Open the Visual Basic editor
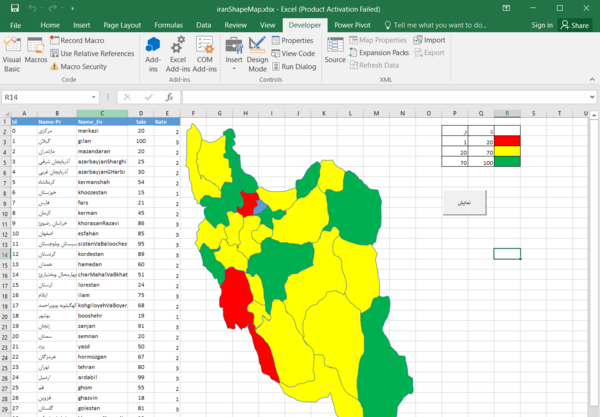This screenshot has width=600, height=417. pyautogui.click(x=12, y=54)
